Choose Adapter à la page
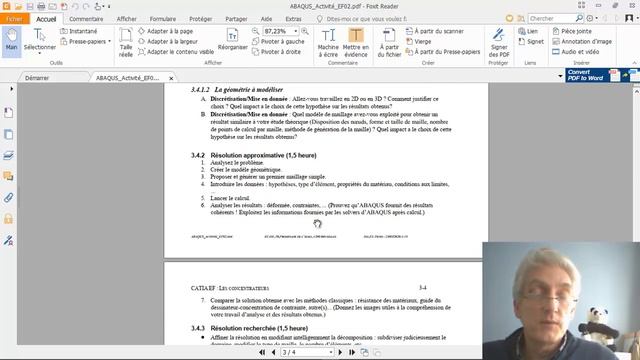 [166, 31]
